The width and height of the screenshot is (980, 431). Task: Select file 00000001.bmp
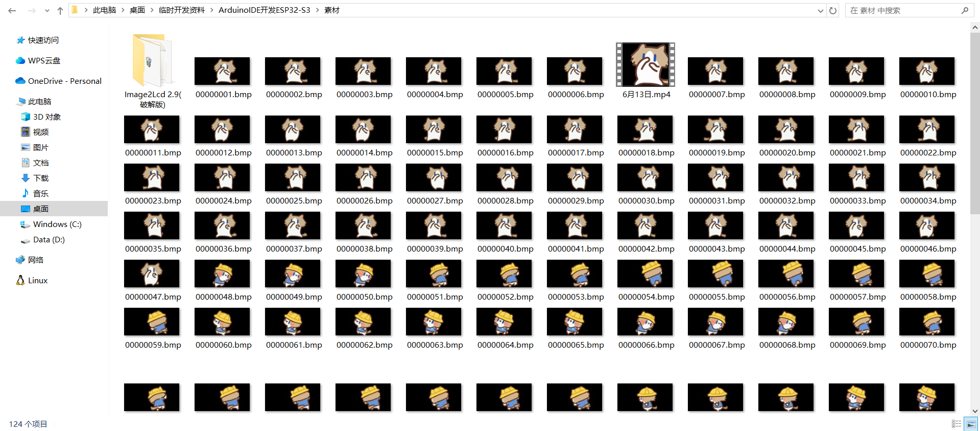[223, 78]
